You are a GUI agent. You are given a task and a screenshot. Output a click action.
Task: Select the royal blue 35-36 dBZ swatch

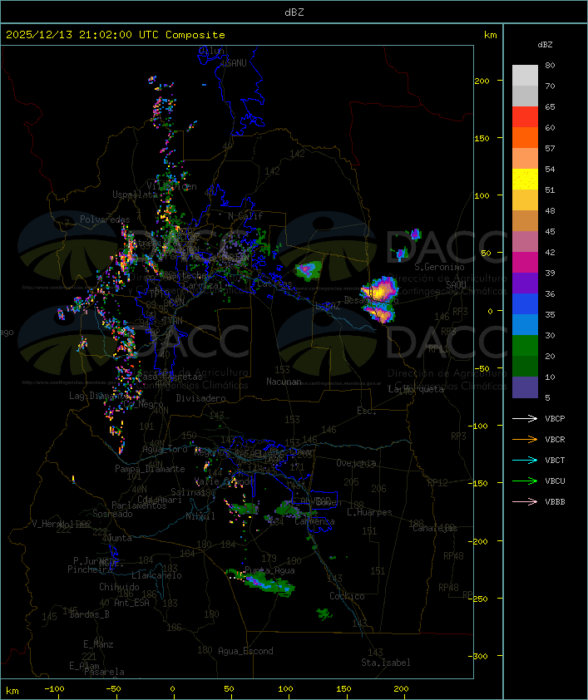pos(525,303)
